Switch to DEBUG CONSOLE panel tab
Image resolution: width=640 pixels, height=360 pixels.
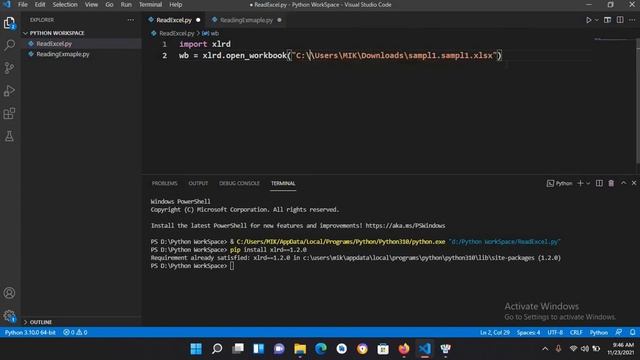pos(239,184)
